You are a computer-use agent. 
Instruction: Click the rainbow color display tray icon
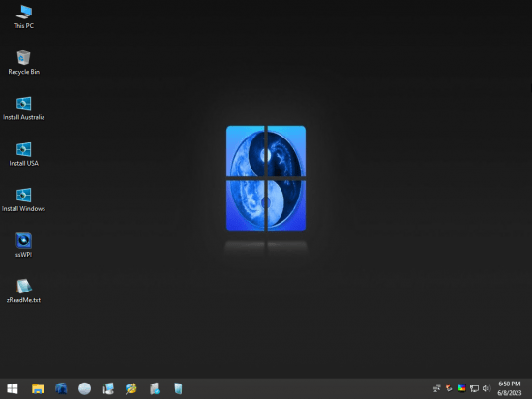pyautogui.click(x=461, y=388)
